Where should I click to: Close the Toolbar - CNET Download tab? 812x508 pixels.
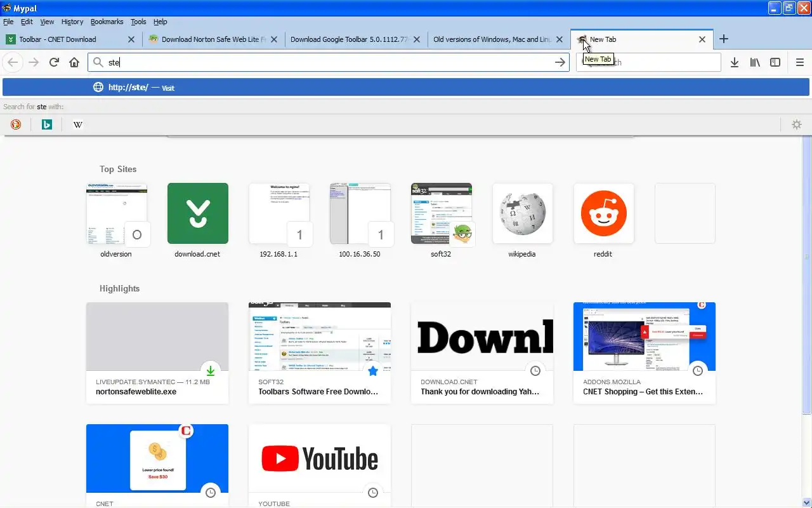click(x=131, y=39)
